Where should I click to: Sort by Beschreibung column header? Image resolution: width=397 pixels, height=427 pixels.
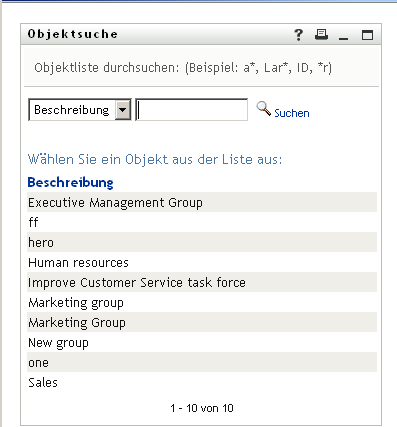tap(70, 182)
